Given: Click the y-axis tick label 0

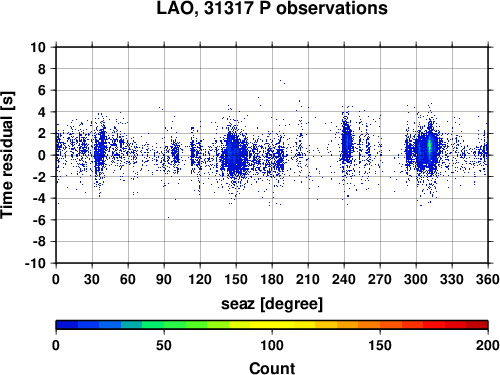Looking at the screenshot, I should (x=42, y=155).
